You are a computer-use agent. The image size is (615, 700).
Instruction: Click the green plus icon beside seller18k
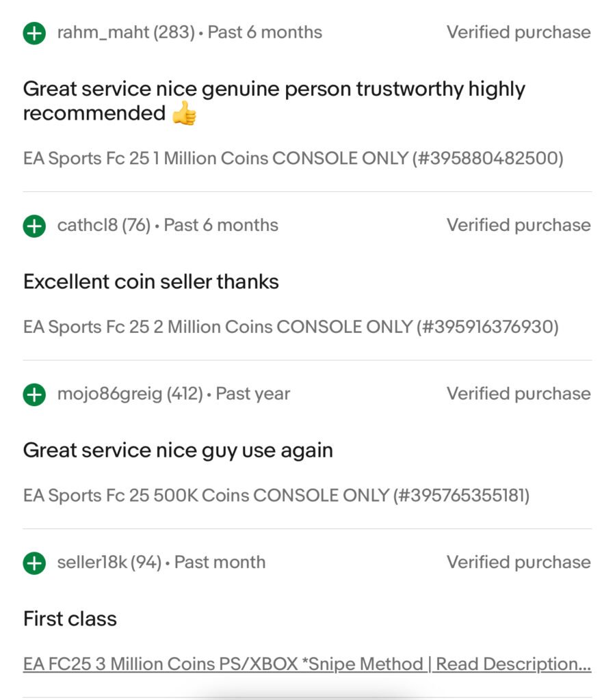click(x=33, y=561)
